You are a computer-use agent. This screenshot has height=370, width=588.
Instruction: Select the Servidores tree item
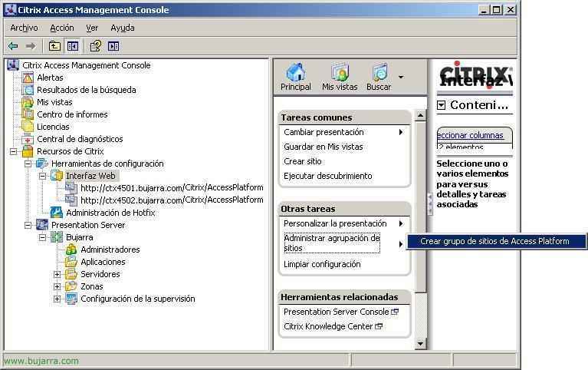click(100, 274)
